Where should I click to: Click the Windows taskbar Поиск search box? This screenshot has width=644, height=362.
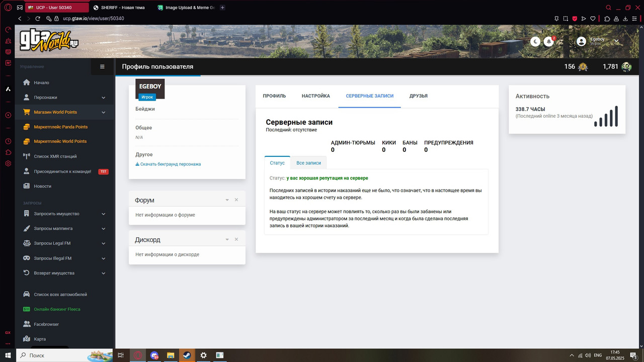click(65, 355)
